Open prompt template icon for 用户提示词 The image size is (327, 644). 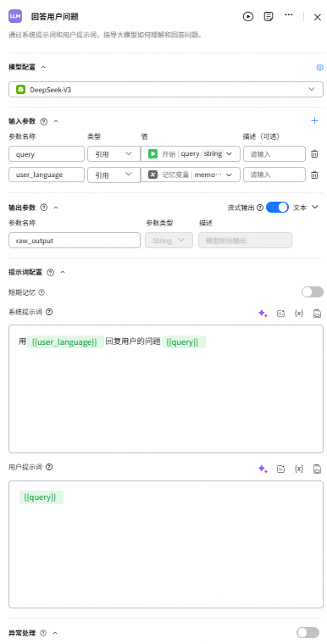pos(281,469)
